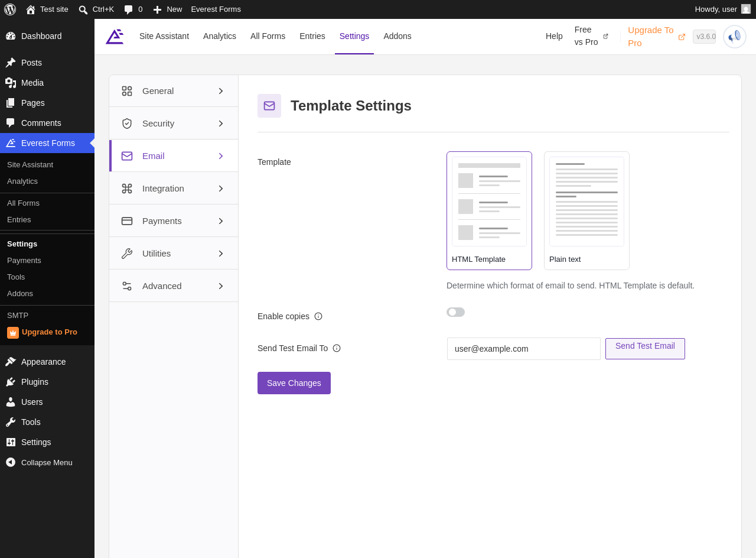Select the Plain text template option
The image size is (756, 558).
coord(586,210)
